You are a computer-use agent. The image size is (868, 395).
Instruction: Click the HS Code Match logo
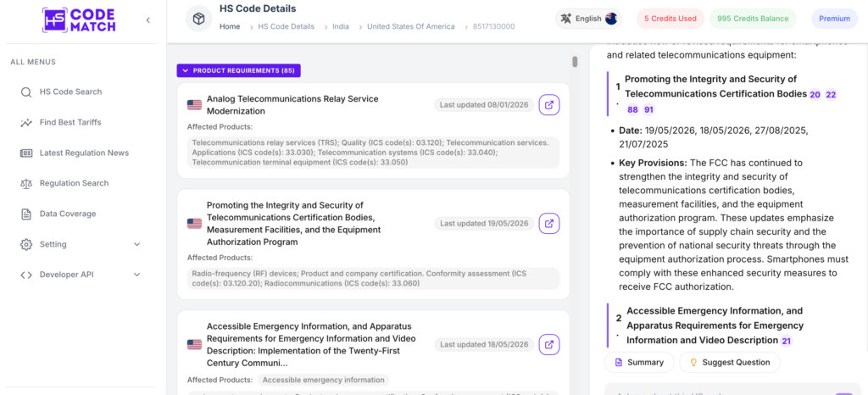[79, 19]
